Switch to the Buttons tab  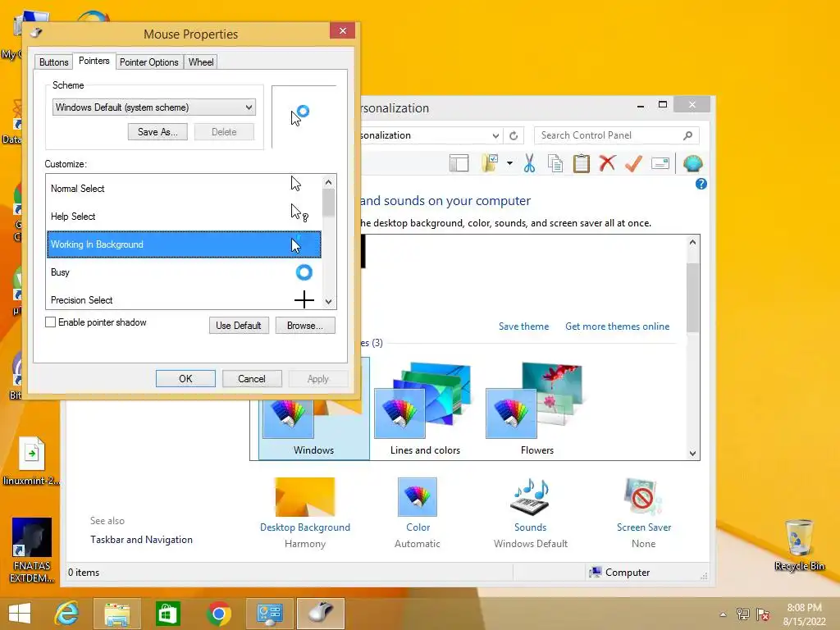pos(53,62)
